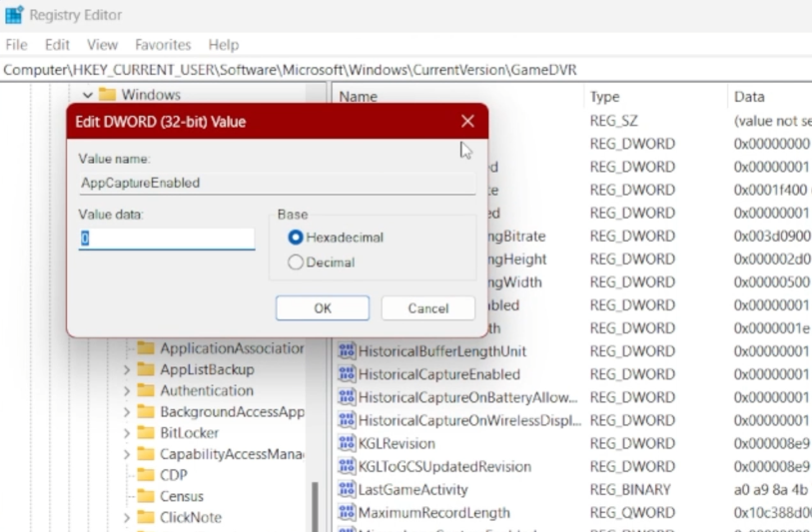
Task: Collapse the Windows tree node
Action: [88, 95]
